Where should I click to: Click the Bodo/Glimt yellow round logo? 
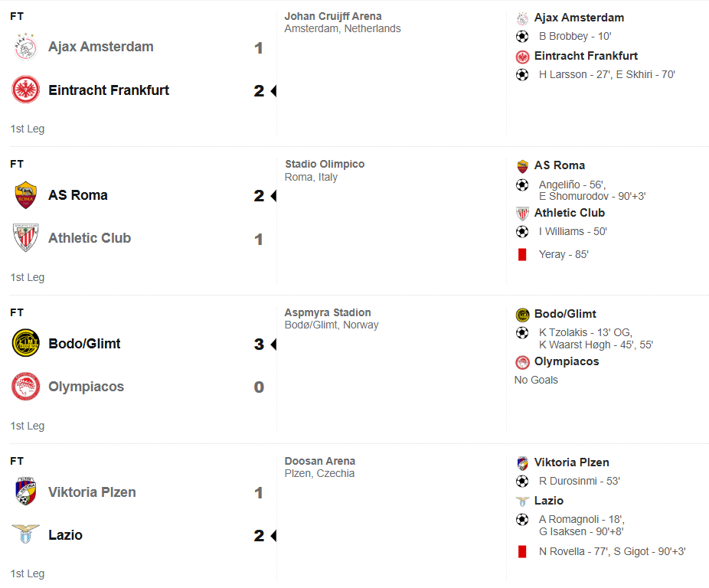tap(25, 343)
